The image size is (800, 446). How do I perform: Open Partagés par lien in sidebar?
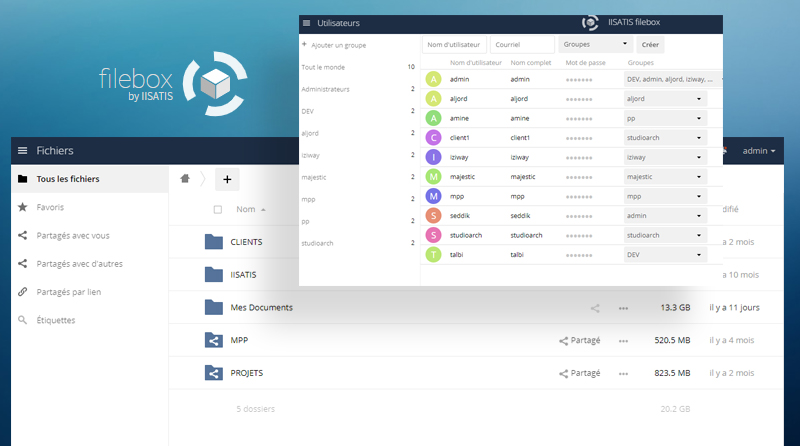68,292
